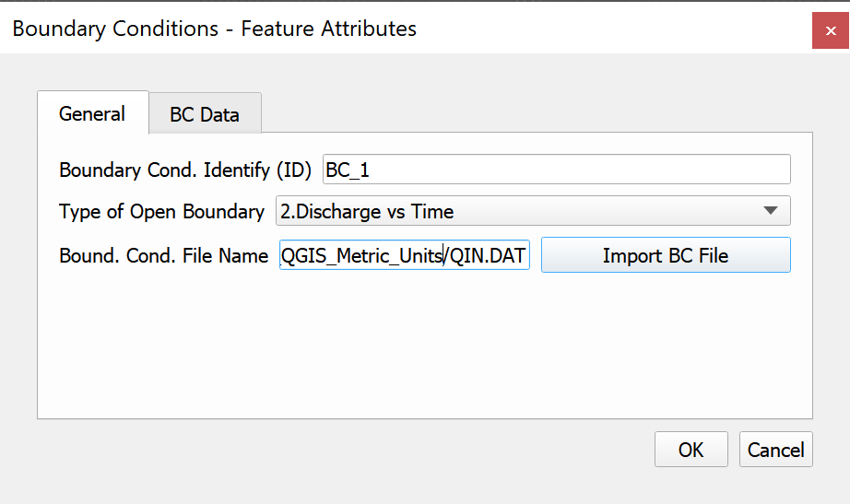Confirm with the OK button
Screen dimensions: 850x504
tap(691, 450)
